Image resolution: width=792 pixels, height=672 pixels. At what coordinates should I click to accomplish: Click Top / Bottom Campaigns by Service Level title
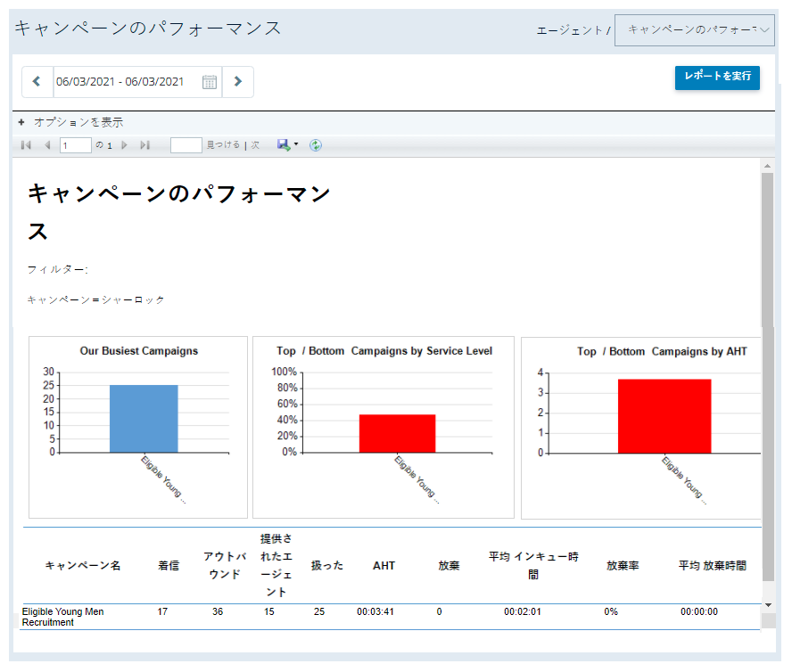384,351
